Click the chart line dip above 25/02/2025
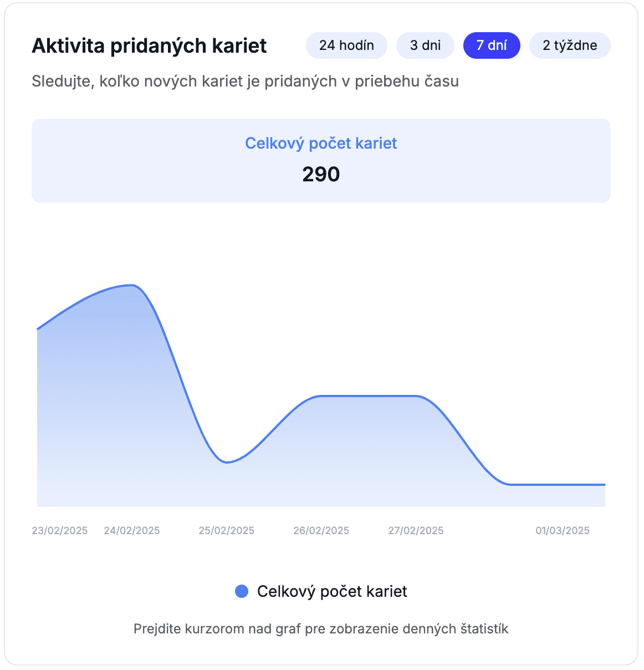The height and width of the screenshot is (670, 644). 227,462
